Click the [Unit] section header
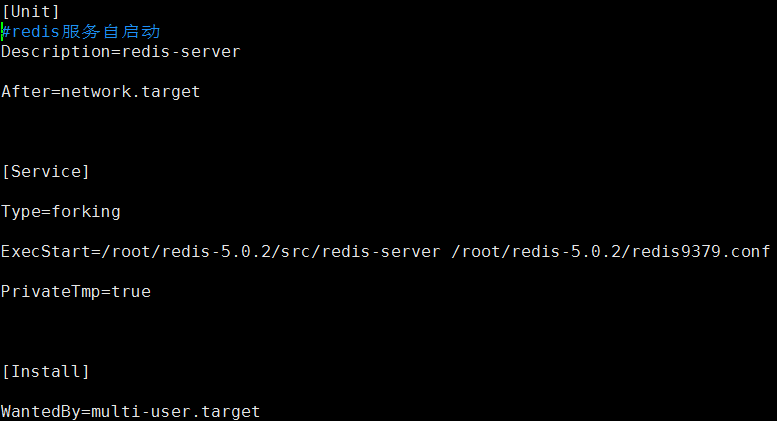This screenshot has width=777, height=421. [x=31, y=11]
